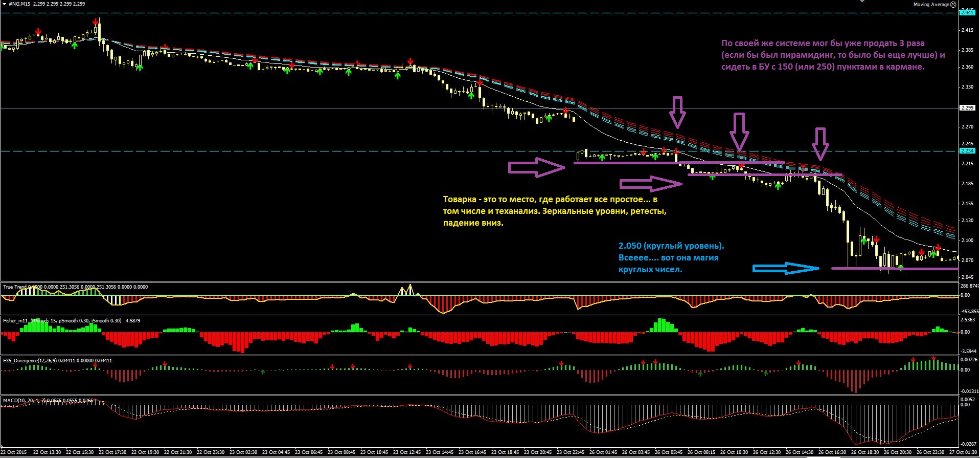Click the 26 Oct 01:45 time axis label
Viewport: 980px width, 458px height.
pyautogui.click(x=603, y=452)
